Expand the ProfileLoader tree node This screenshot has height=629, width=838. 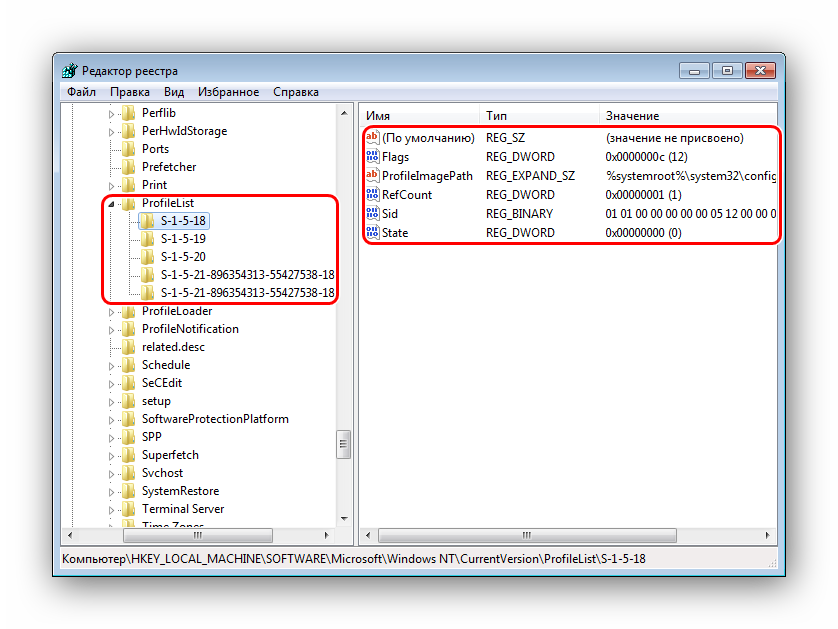coord(111,312)
